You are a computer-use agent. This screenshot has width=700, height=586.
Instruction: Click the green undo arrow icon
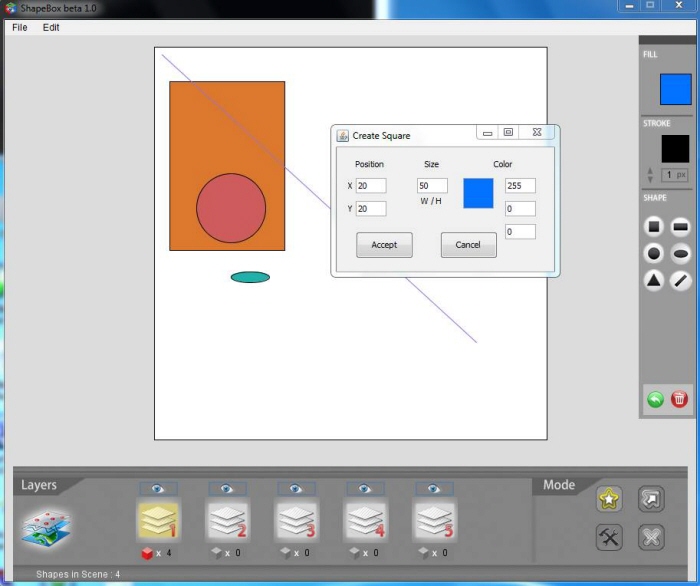655,399
